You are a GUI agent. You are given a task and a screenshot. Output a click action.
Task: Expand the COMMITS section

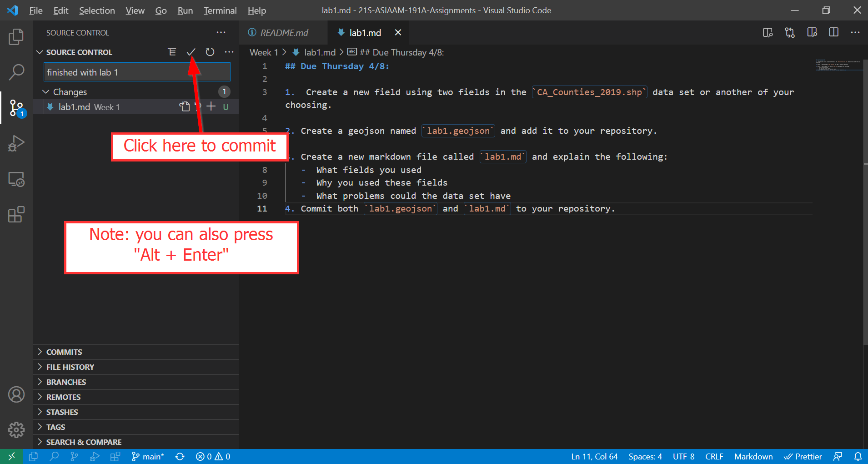click(x=64, y=352)
